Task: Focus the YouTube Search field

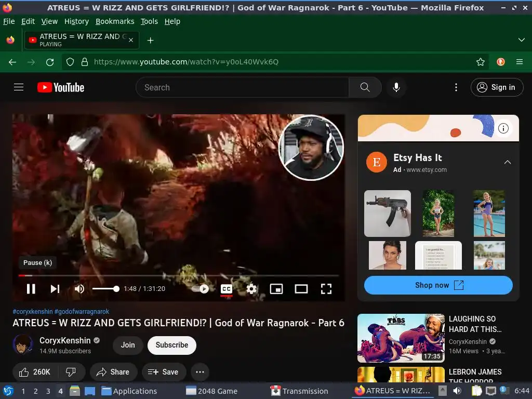Action: [x=242, y=87]
